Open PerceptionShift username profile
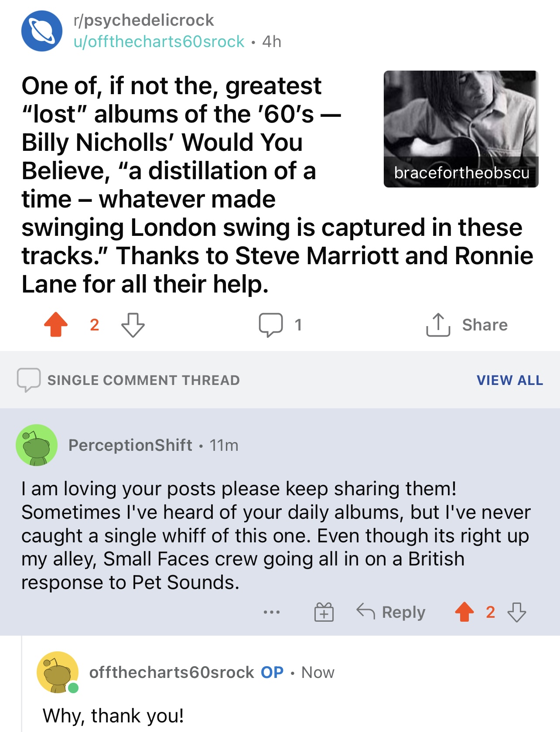560x732 pixels. (x=130, y=445)
